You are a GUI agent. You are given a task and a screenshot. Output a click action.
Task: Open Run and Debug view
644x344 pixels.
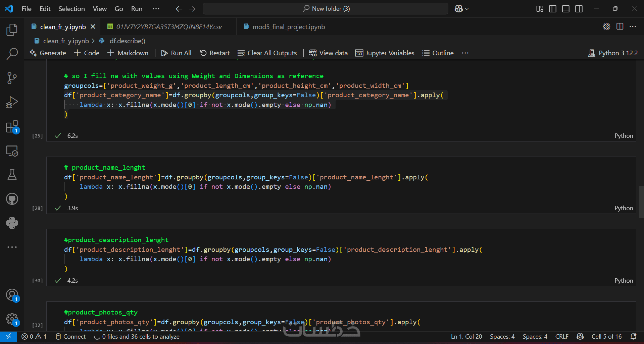pos(12,102)
